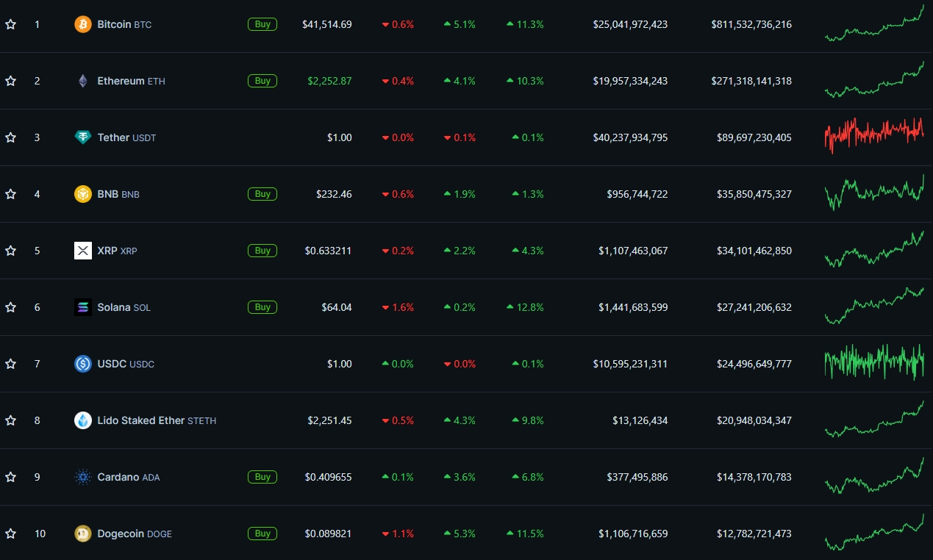Click the Ethereum diamond logo icon
This screenshot has width=933, height=560.
(83, 81)
